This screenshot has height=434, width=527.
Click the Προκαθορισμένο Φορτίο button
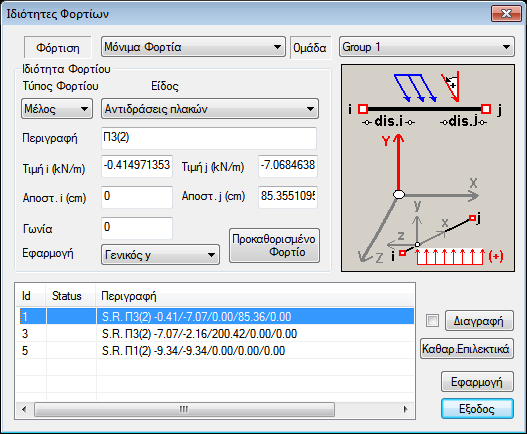274,246
